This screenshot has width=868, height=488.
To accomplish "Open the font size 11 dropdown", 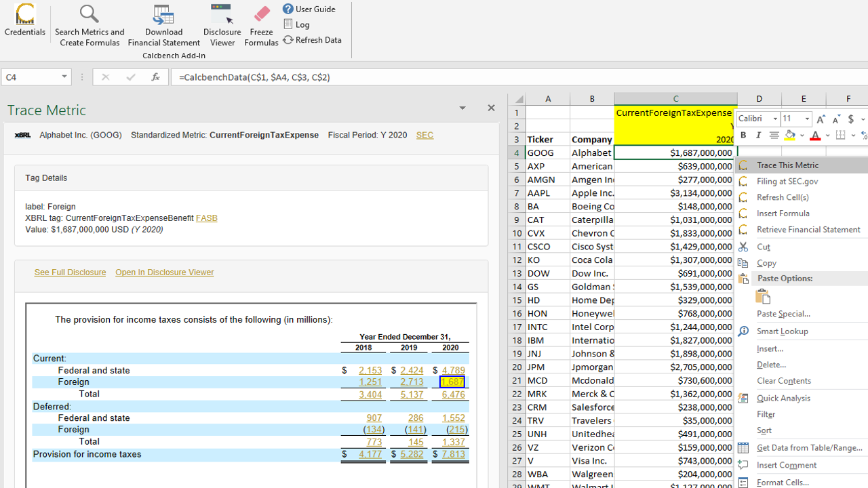I will 807,119.
